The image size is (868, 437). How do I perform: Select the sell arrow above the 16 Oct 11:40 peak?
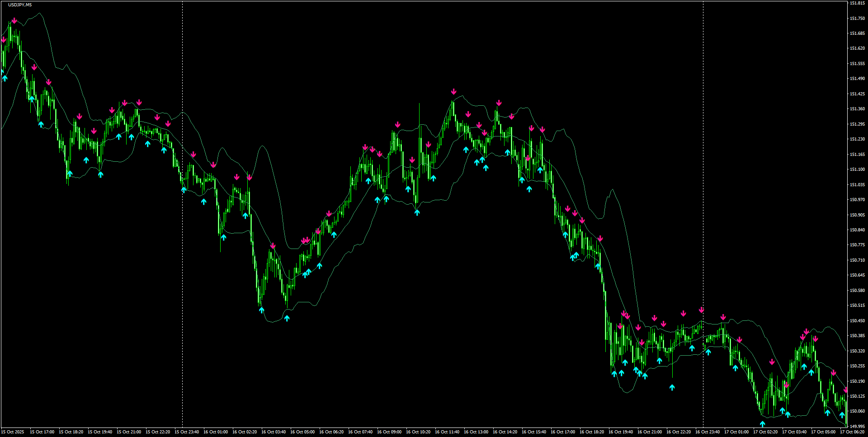pyautogui.click(x=453, y=91)
